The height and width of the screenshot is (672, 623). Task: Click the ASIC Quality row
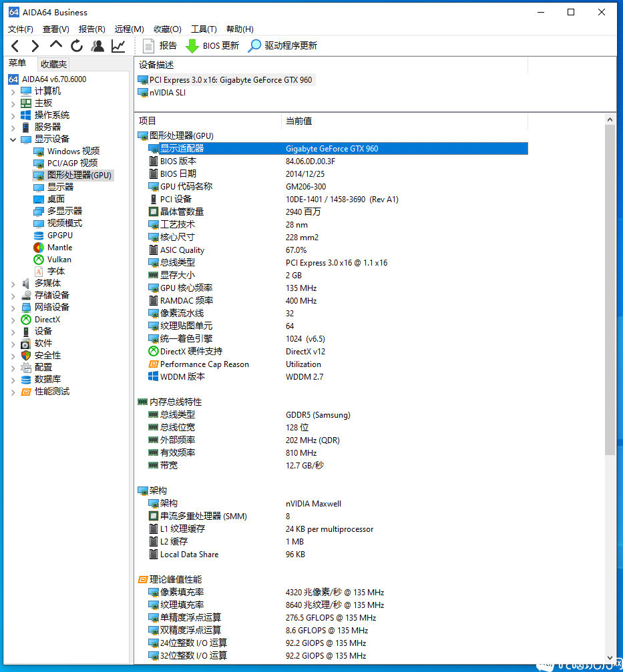(x=337, y=250)
